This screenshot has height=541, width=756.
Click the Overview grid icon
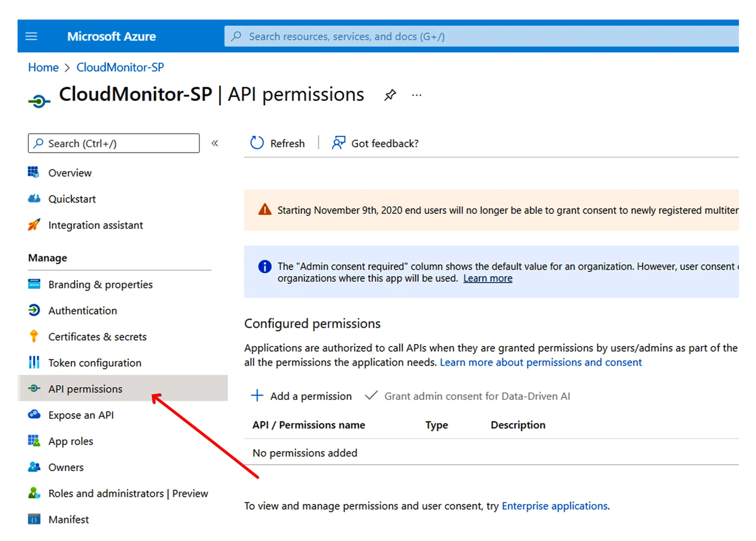pos(34,172)
